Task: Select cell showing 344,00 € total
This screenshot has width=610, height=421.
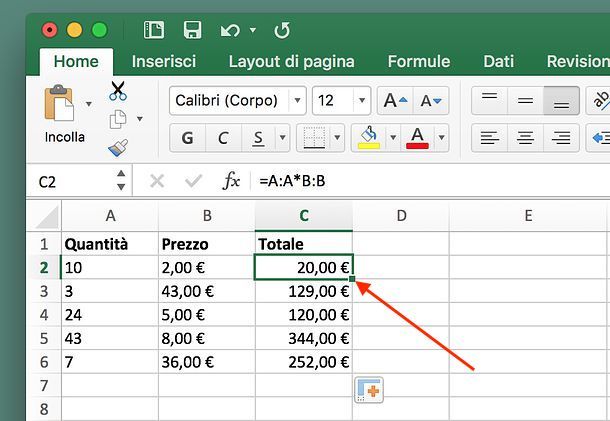Action: point(304,339)
